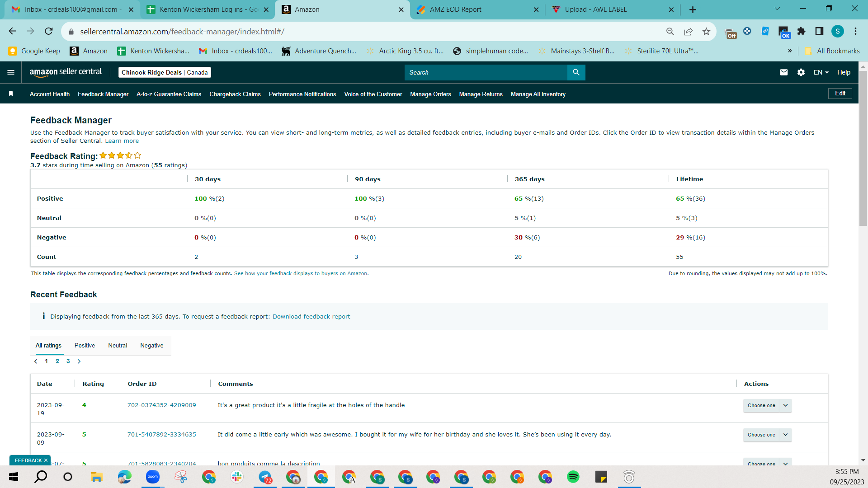Open the Chinook Ridge Deals Canada account switcher
This screenshot has width=868, height=488.
(x=165, y=72)
